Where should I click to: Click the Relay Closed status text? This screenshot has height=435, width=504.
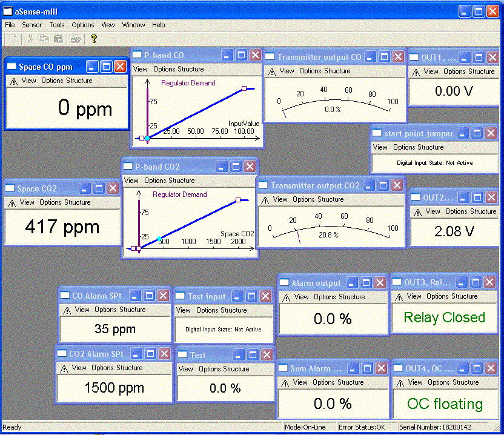(444, 317)
